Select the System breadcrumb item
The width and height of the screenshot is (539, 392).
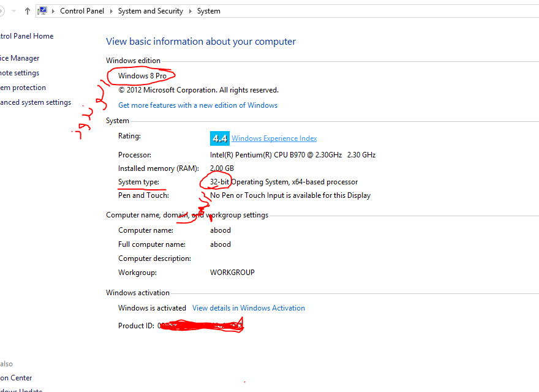(x=209, y=11)
